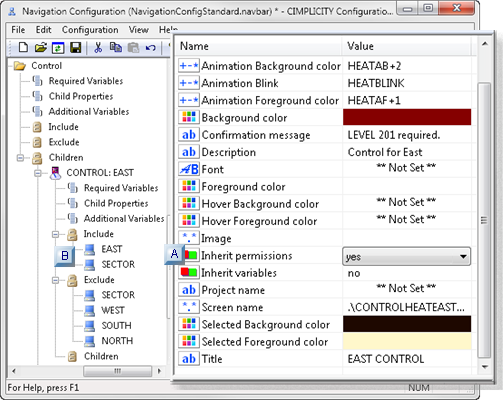Click the New file toolbar icon

click(x=23, y=48)
